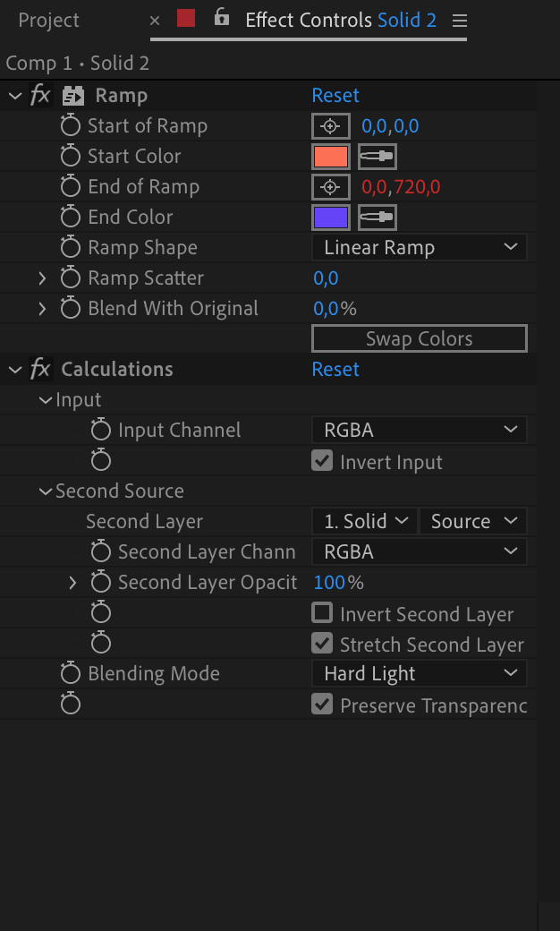
Task: Toggle Blending Mode stopwatch
Action: 70,673
